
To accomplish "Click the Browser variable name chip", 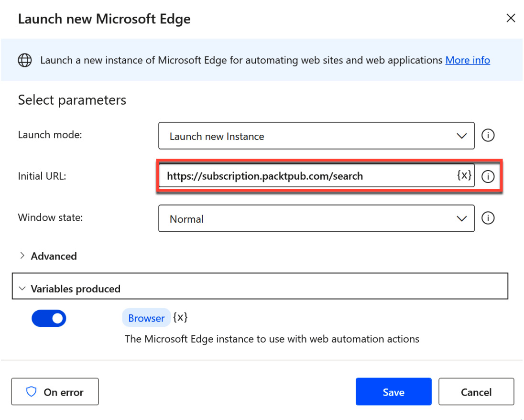I will click(x=146, y=318).
